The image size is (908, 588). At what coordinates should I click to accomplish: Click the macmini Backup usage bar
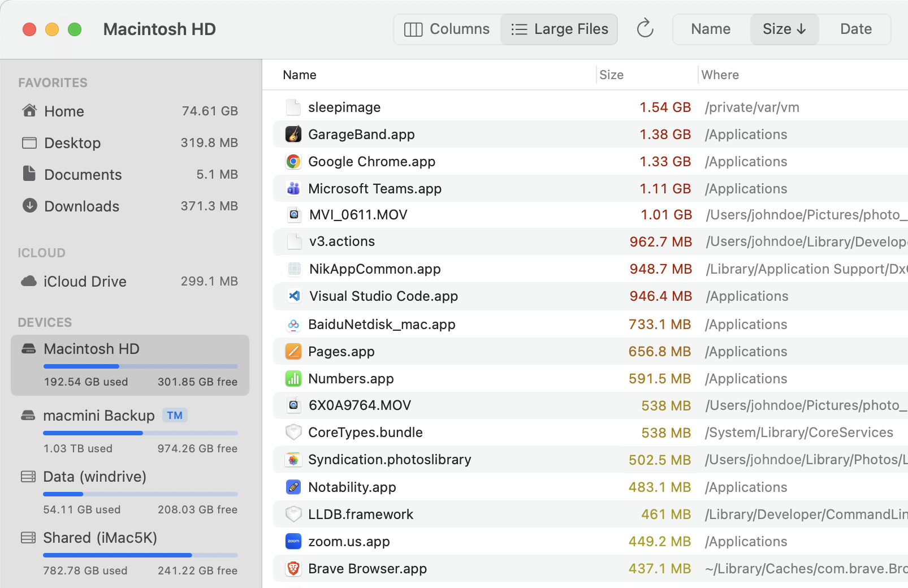point(140,433)
